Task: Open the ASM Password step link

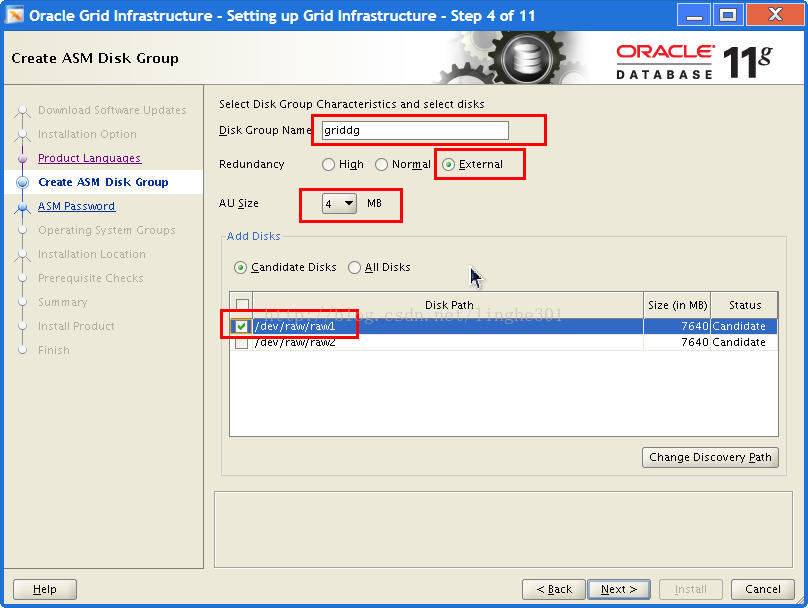Action: [x=77, y=206]
